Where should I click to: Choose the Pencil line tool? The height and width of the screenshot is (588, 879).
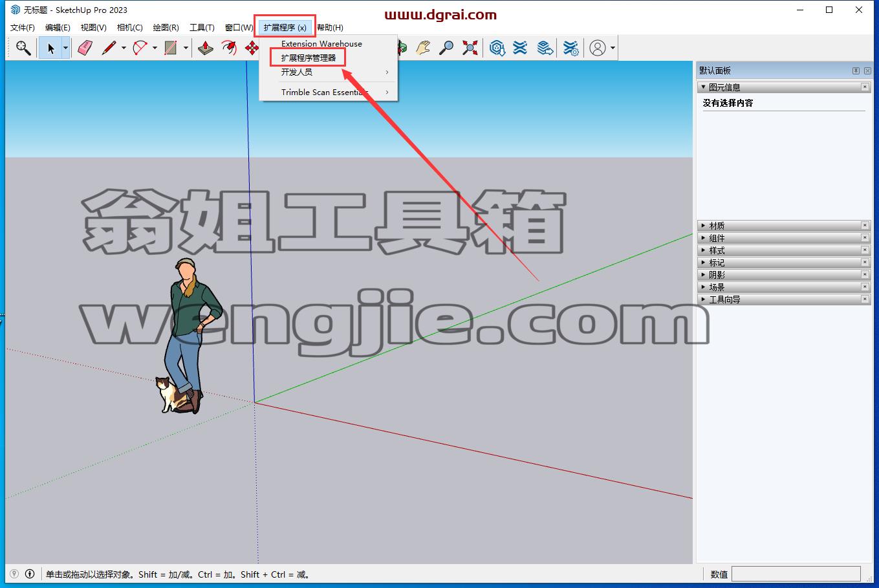coord(109,48)
